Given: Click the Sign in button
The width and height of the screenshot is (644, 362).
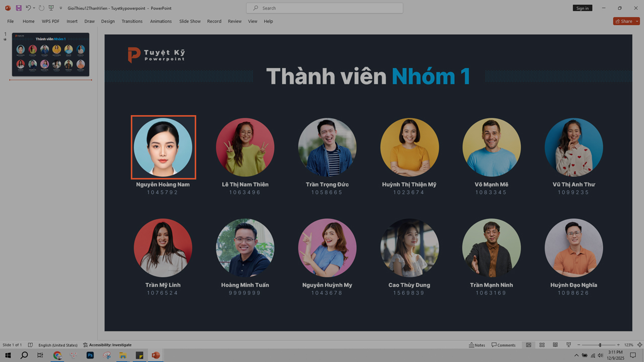Looking at the screenshot, I should click(x=582, y=8).
